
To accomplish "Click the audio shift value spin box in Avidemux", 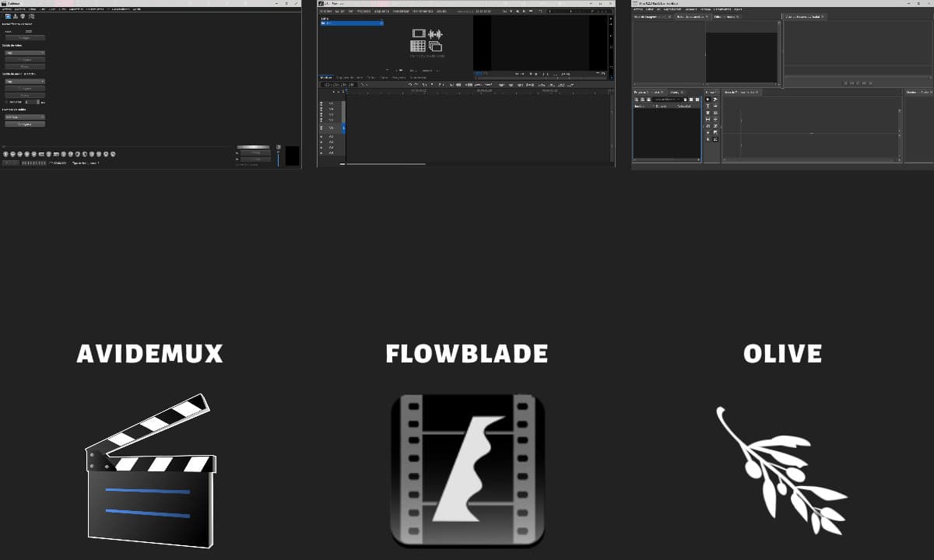I will (x=33, y=102).
